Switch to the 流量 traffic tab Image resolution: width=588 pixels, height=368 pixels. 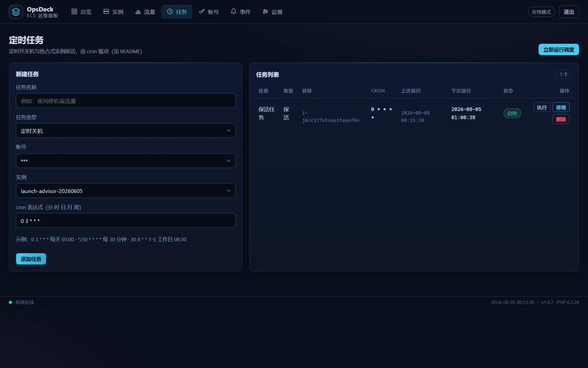145,12
